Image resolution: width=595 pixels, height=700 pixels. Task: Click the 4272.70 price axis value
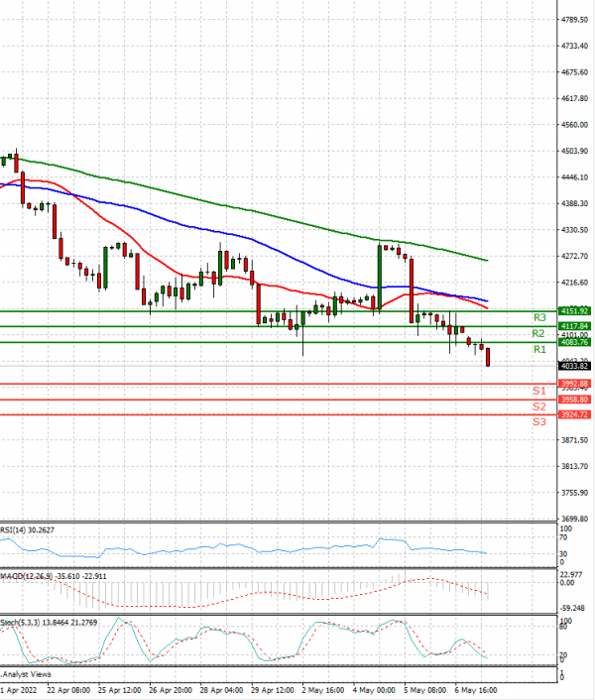point(574,256)
